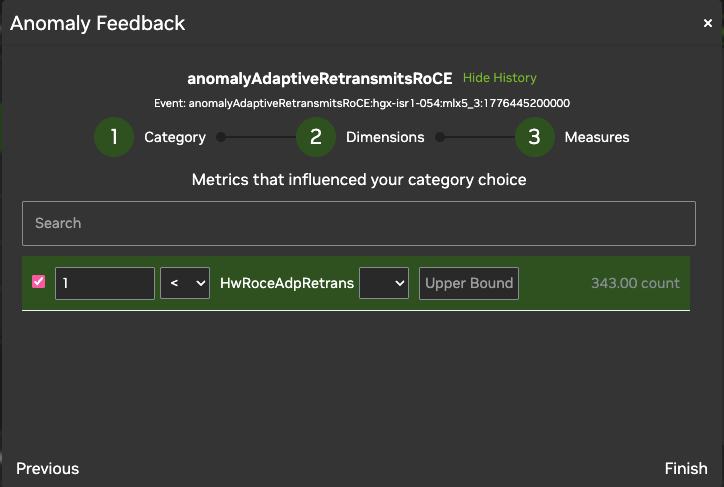Click the Category step label
Screen dimensions: 724x487
(x=175, y=137)
